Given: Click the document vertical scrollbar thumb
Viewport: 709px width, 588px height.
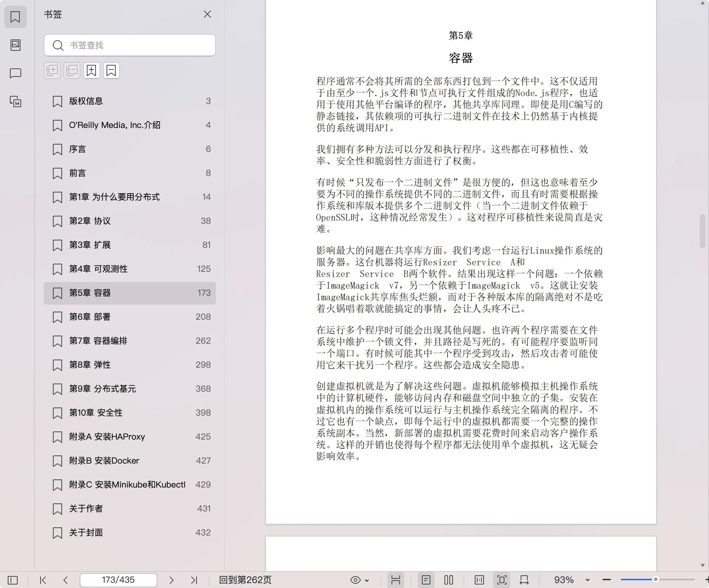Looking at the screenshot, I should (x=702, y=231).
